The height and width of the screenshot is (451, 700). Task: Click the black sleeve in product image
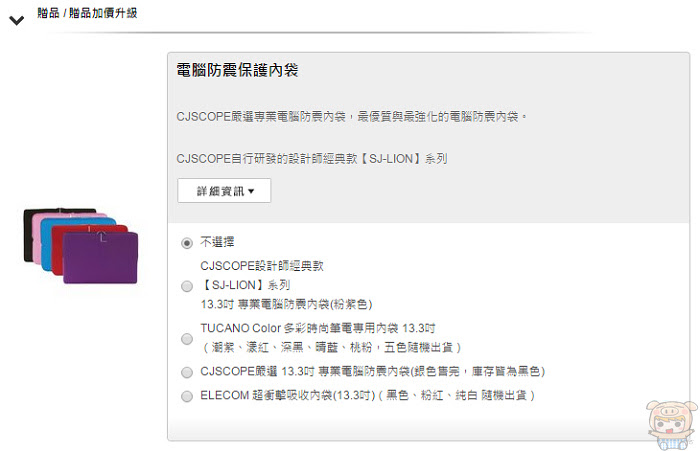coord(29,235)
